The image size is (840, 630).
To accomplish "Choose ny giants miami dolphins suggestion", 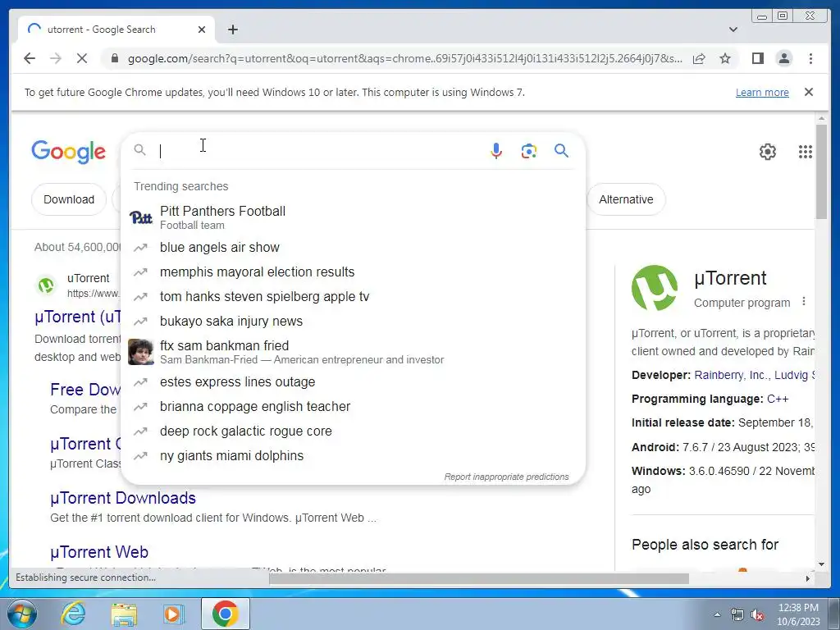I will click(x=353, y=456).
